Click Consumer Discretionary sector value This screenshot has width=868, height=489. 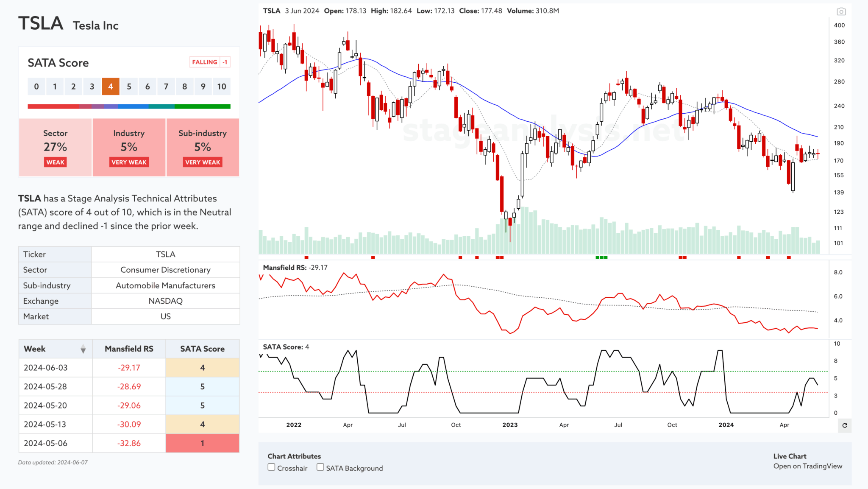(165, 270)
